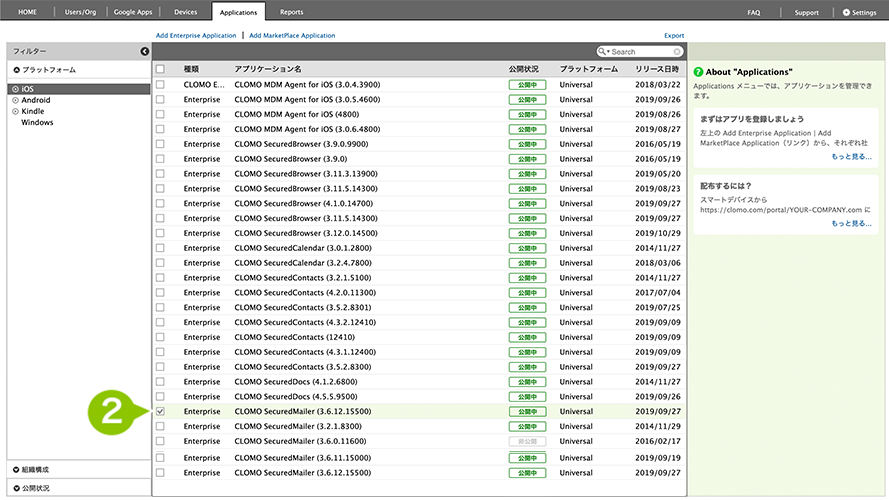Click the search magnifier icon

click(602, 52)
